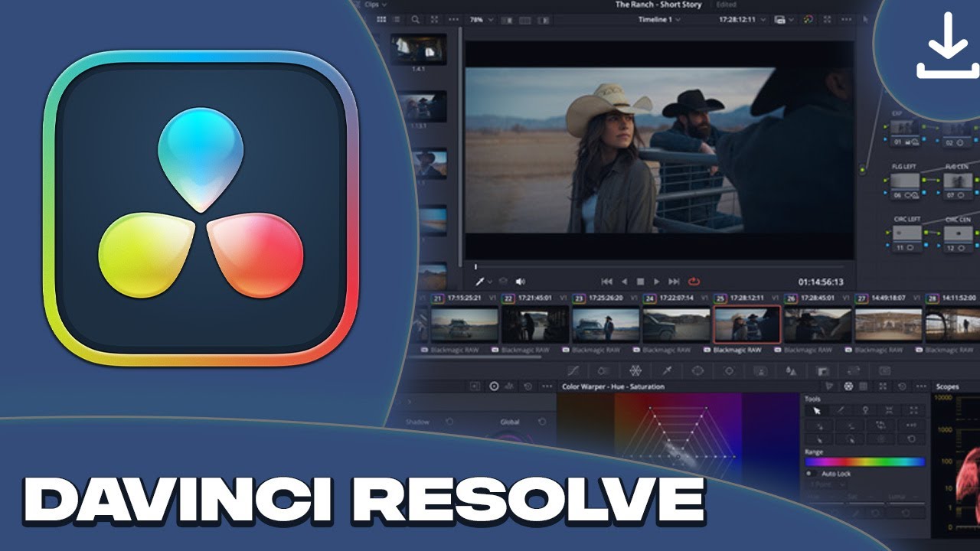Jump to last frame with the skip-forward button
The width and height of the screenshot is (980, 551).
674,282
